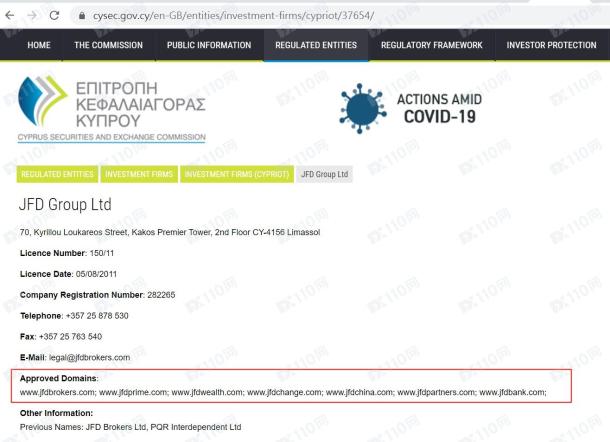Click the legal@jfdbrokers.com email
The width and height of the screenshot is (610, 442).
89,358
